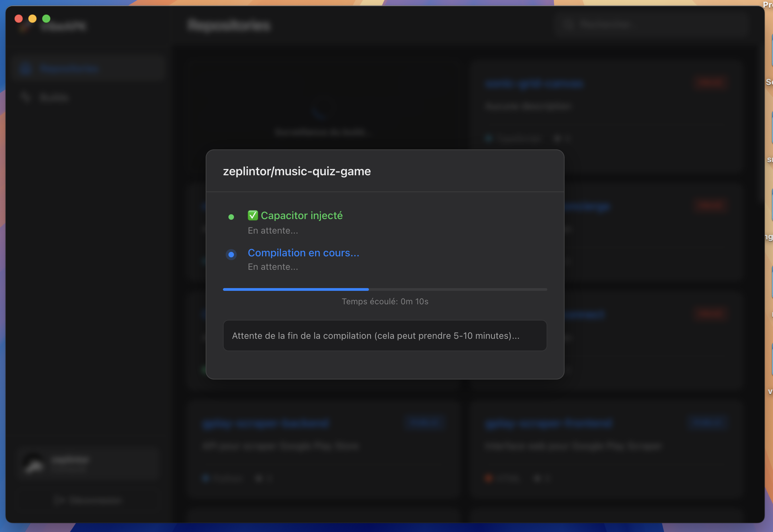Click the branch status icon on the gplay scraper backend card
This screenshot has width=773, height=532.
(205, 479)
